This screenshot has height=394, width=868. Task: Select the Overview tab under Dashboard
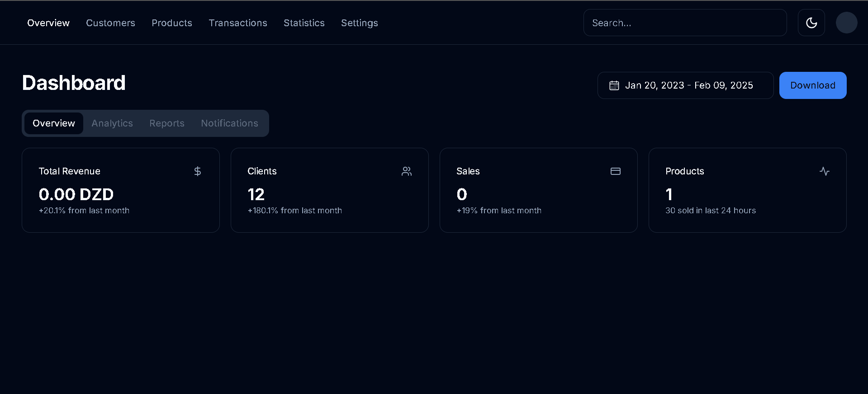(x=54, y=123)
